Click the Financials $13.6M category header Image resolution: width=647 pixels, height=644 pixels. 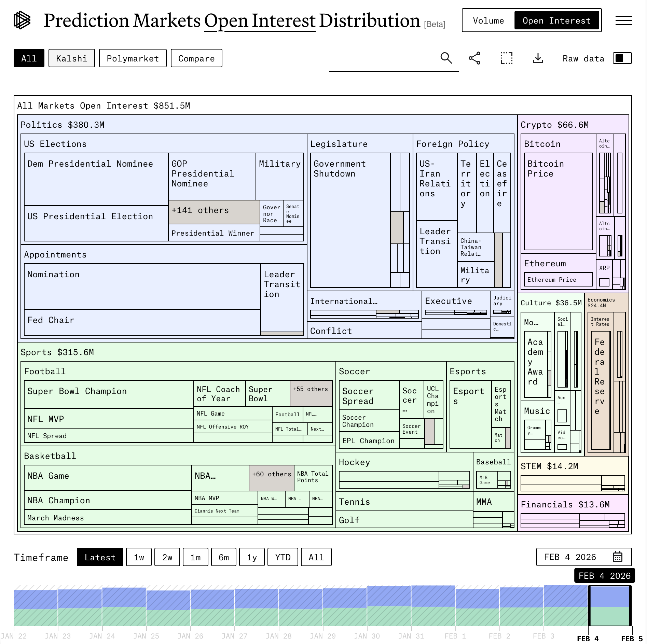click(565, 504)
